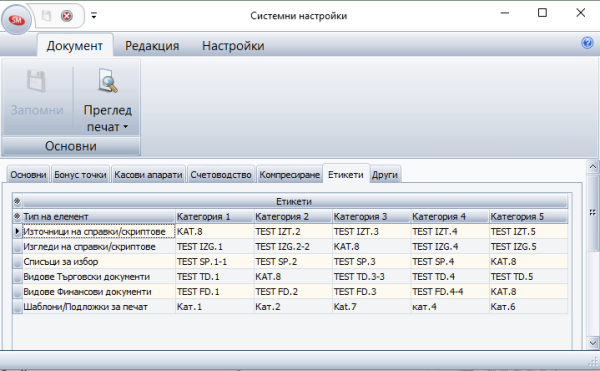Click the Кат.1 cell in Шаблони row

(215, 307)
